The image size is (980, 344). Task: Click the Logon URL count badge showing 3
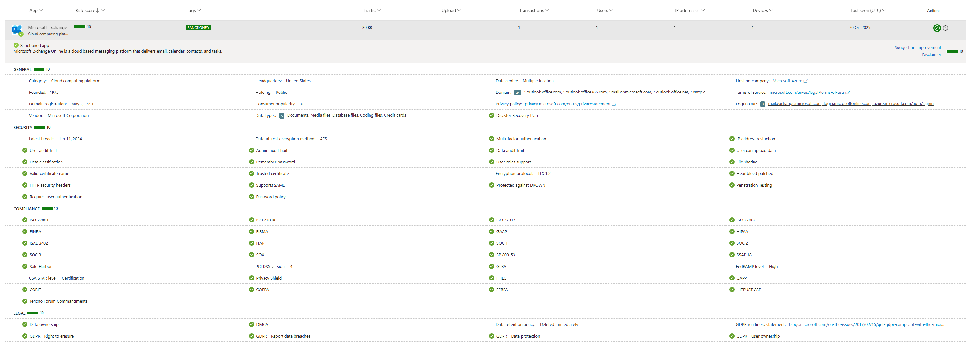coord(763,104)
